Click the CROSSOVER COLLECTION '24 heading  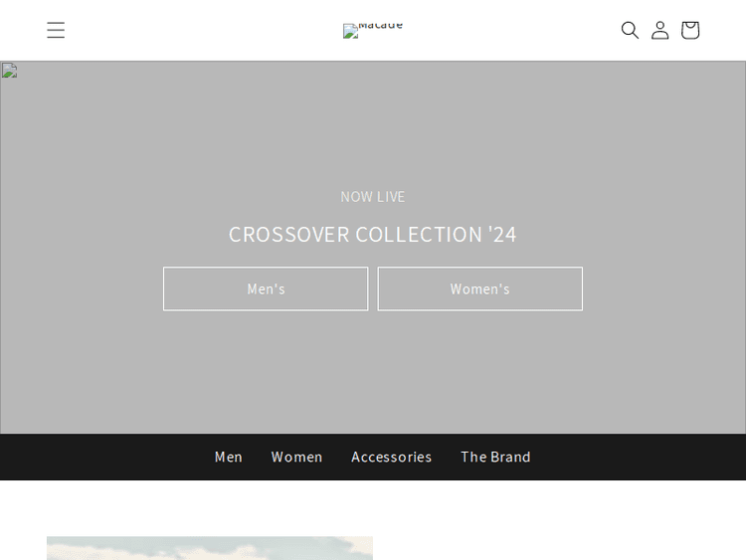pos(373,234)
